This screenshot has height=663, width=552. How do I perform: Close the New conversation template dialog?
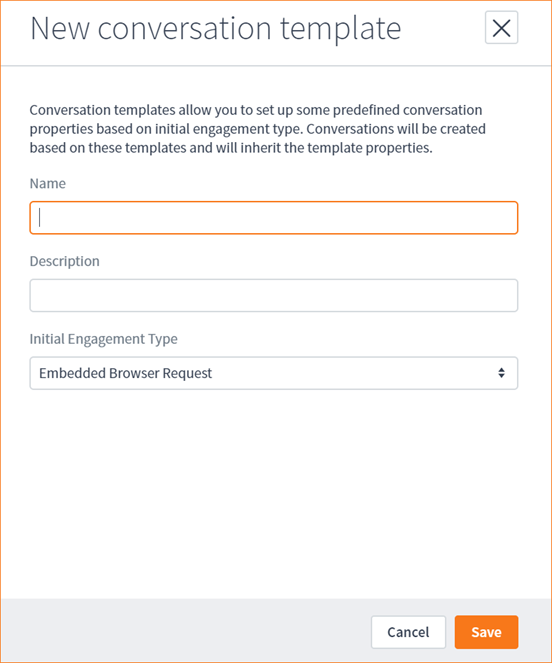pos(501,28)
